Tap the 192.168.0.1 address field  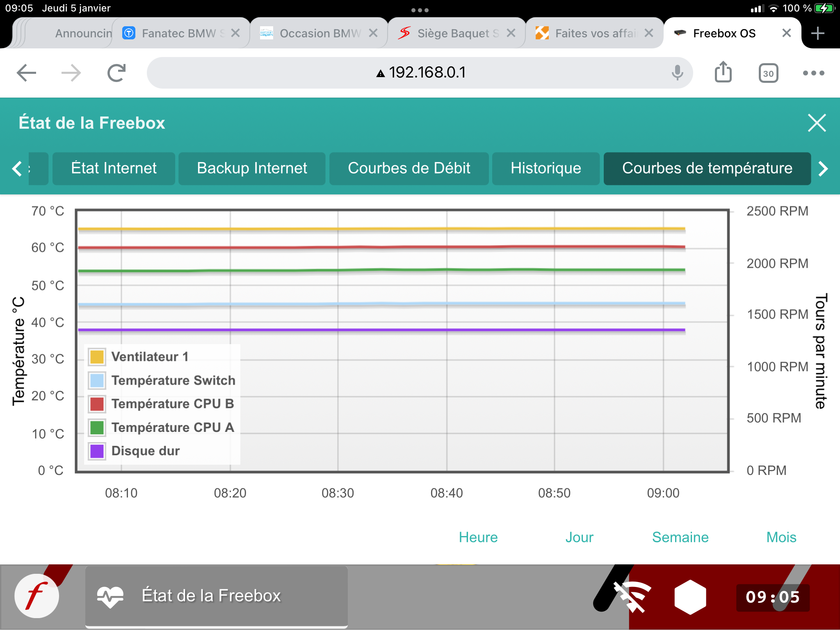point(427,73)
